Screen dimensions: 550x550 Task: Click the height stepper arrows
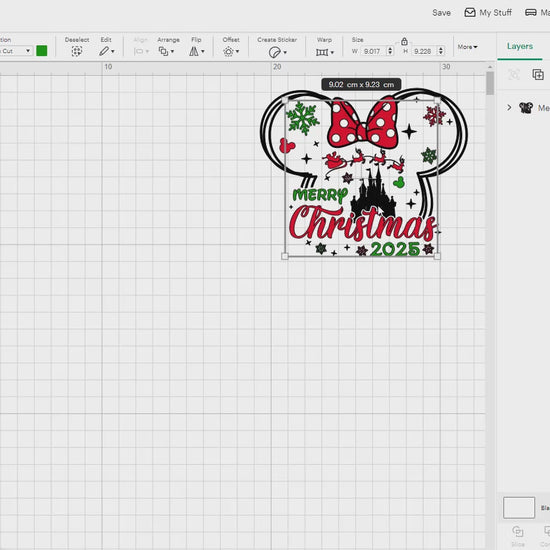441,51
